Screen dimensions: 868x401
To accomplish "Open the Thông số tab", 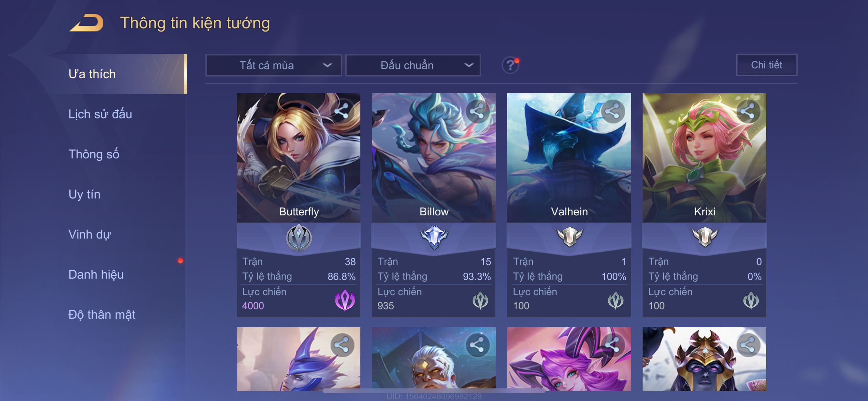I will coord(94,154).
